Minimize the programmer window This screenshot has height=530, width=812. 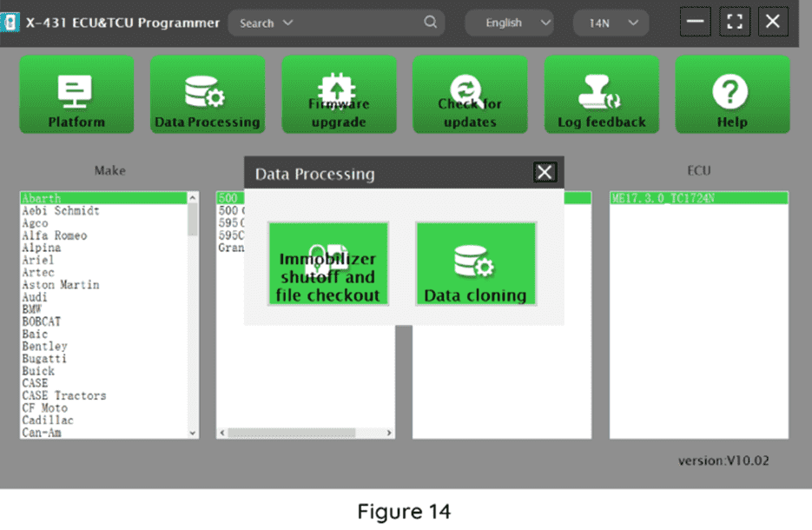[x=695, y=22]
